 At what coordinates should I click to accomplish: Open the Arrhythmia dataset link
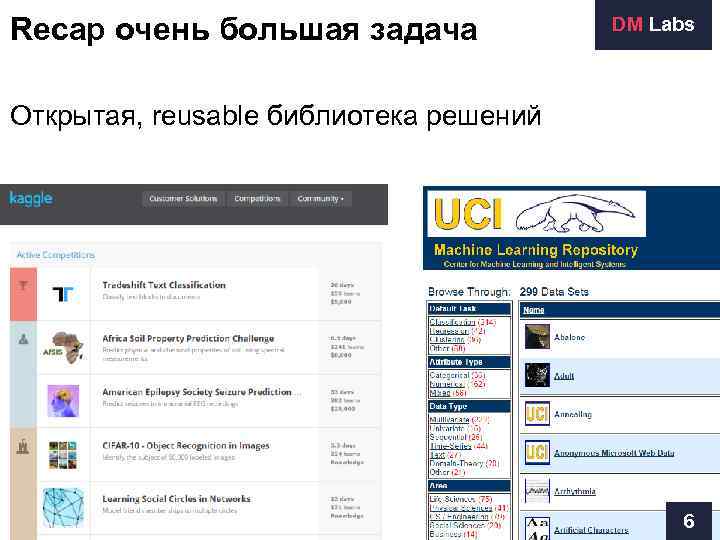(x=575, y=491)
